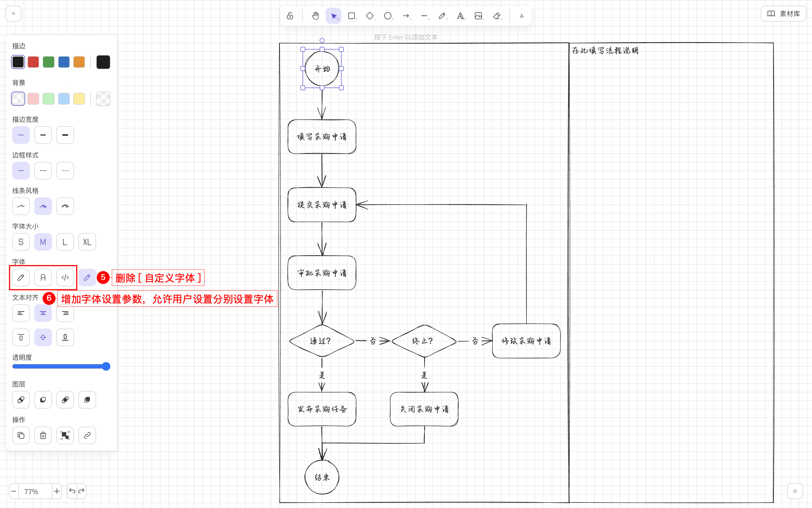Select the Rectangle shape tool

(352, 16)
